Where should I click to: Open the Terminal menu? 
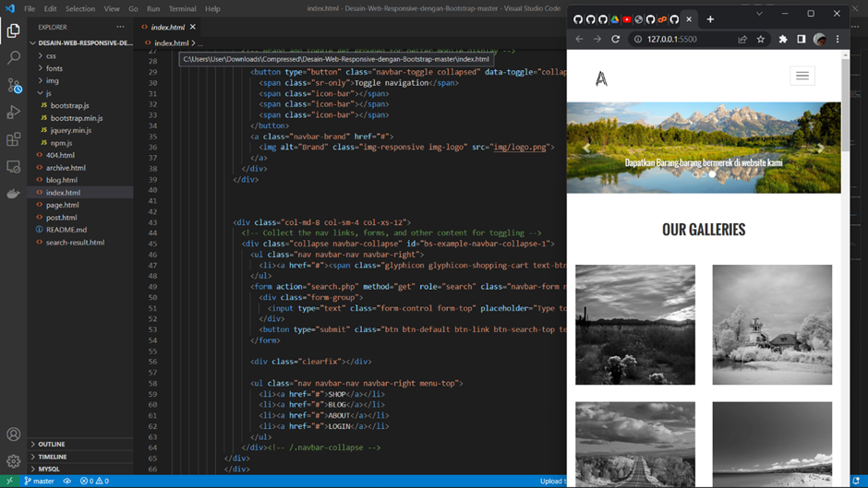(x=182, y=9)
